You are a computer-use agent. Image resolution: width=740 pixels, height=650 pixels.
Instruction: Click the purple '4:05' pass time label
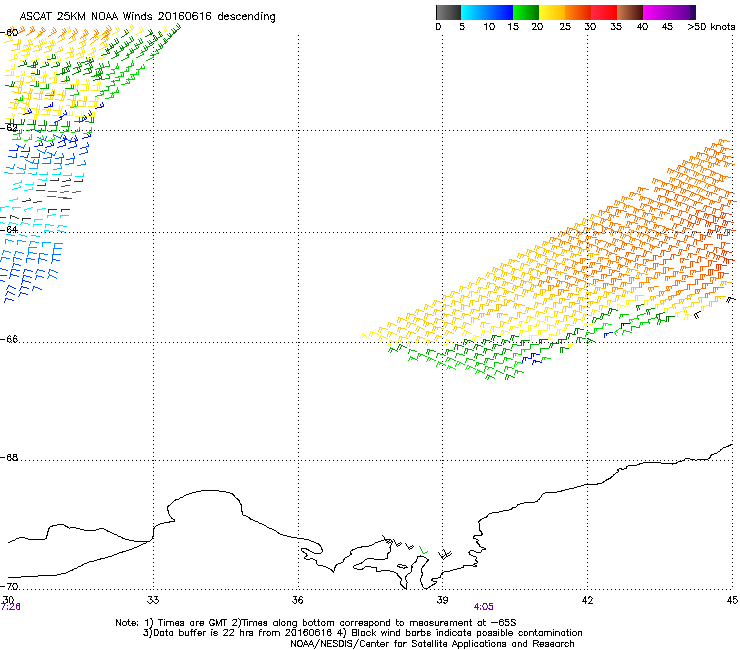pos(483,607)
